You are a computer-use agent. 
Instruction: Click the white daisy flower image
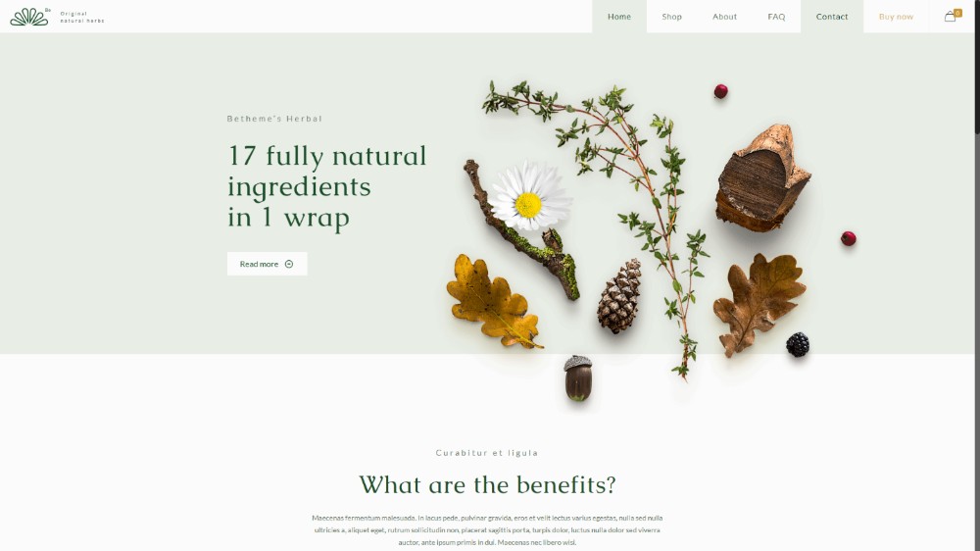click(x=529, y=196)
